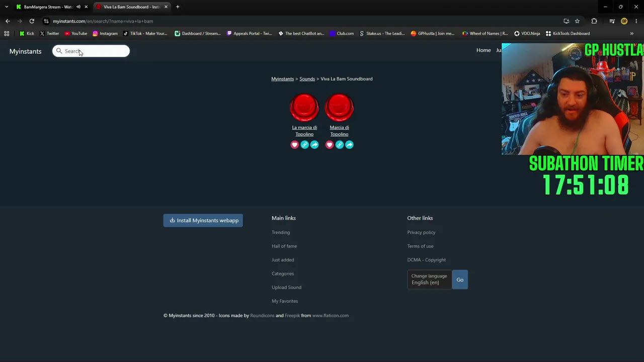Mute audio on BamMargera Stream tab
Image resolution: width=644 pixels, height=362 pixels.
[x=78, y=7]
